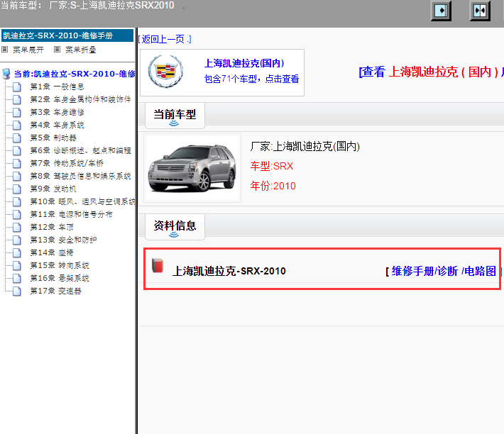
Task: Open chapter 第17章 变速器
Action: point(56,291)
